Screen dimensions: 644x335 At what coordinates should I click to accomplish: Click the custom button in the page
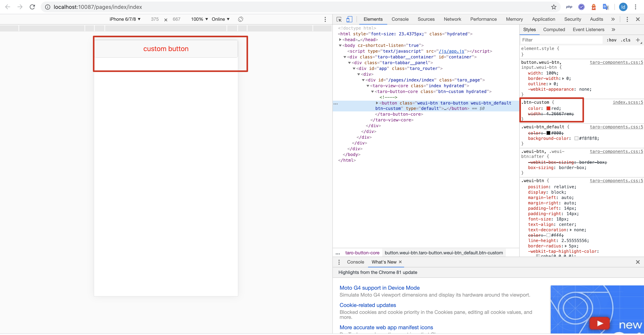tap(166, 49)
